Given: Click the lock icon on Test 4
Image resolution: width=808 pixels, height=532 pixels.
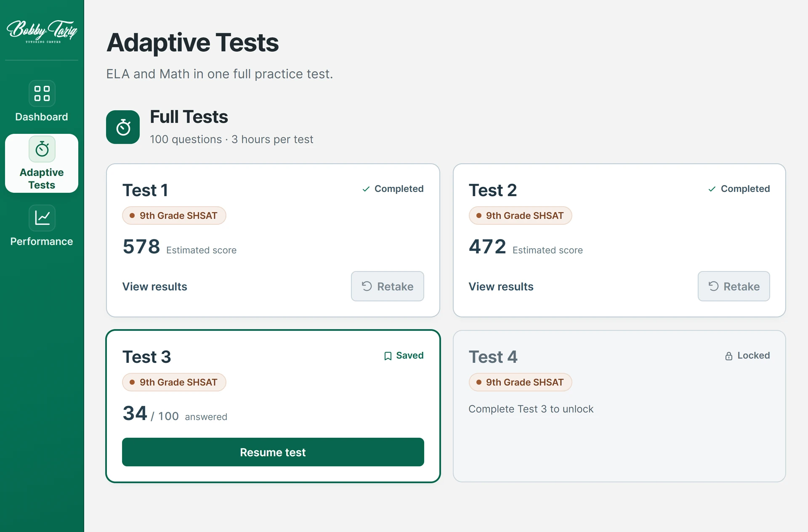Looking at the screenshot, I should 729,356.
